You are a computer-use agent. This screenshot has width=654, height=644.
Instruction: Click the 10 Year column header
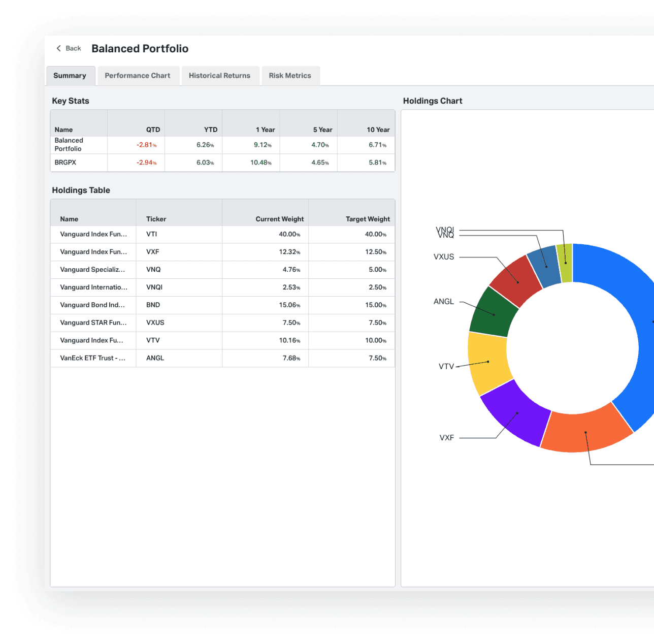coord(378,130)
